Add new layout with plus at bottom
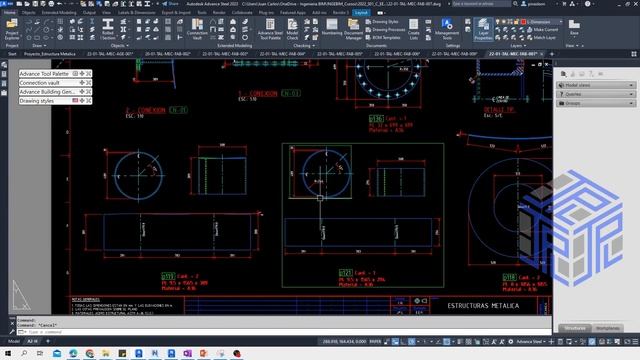 click(48, 341)
